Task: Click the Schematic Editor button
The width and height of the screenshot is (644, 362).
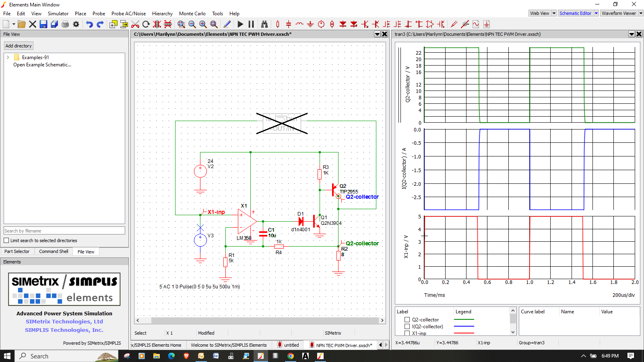Action: (x=575, y=13)
